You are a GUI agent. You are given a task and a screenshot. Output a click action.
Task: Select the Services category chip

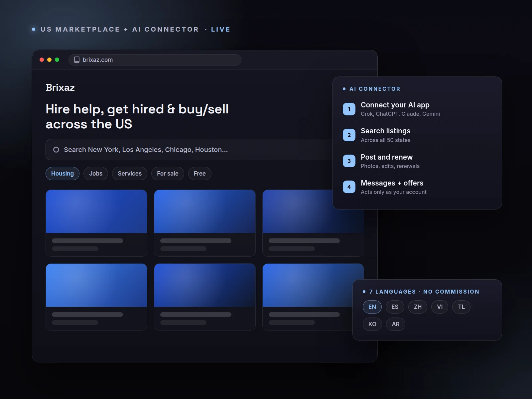click(x=130, y=174)
